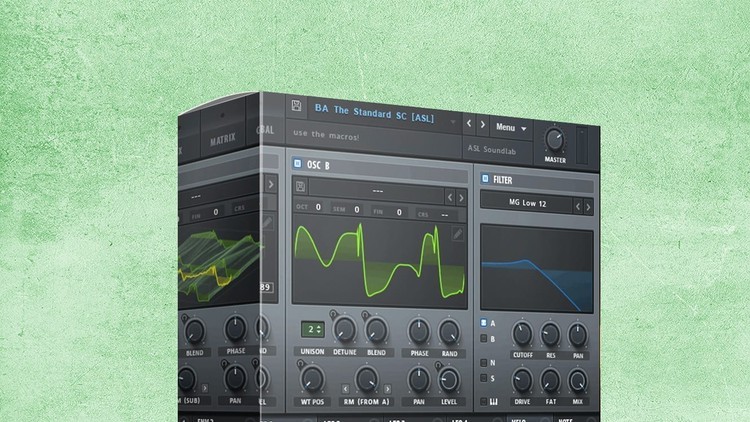Click OSC A FIN value
This screenshot has height=422, width=750.
coord(216,212)
